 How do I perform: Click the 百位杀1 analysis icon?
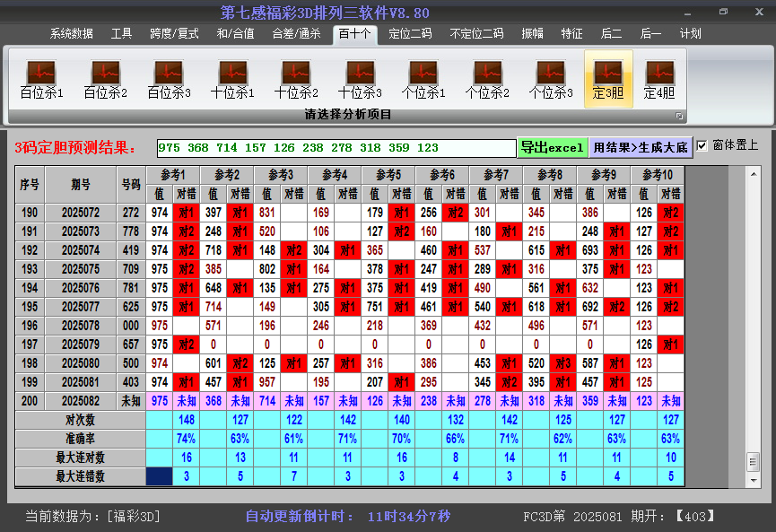tap(41, 79)
